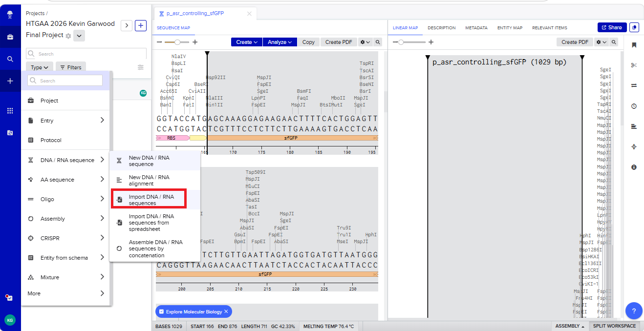This screenshot has width=644, height=331.
Task: Search within the sequence map toolbar
Action: (378, 42)
